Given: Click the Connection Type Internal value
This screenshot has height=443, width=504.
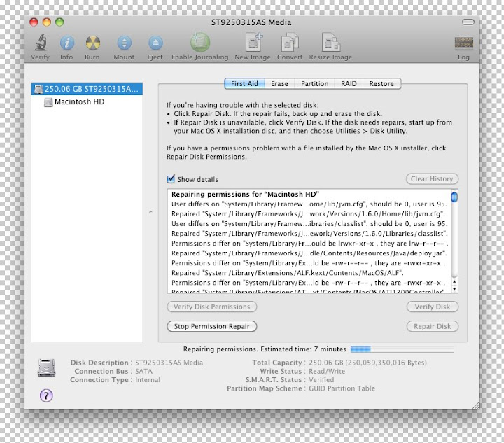Looking at the screenshot, I should [x=148, y=380].
